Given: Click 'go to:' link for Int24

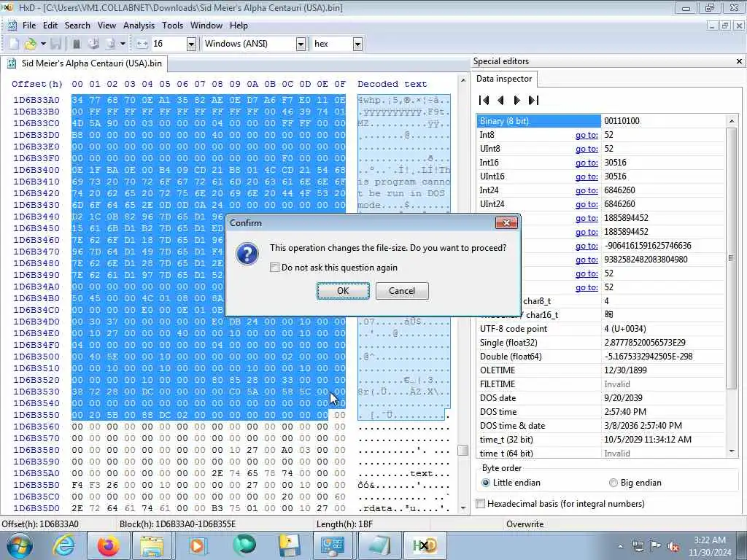Looking at the screenshot, I should coord(587,190).
